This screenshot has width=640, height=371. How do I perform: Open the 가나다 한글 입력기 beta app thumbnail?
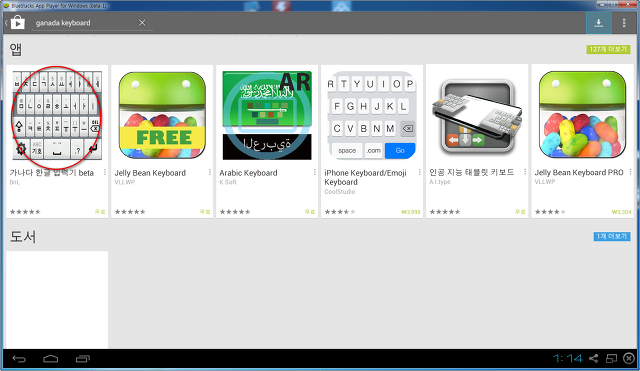coord(57,116)
